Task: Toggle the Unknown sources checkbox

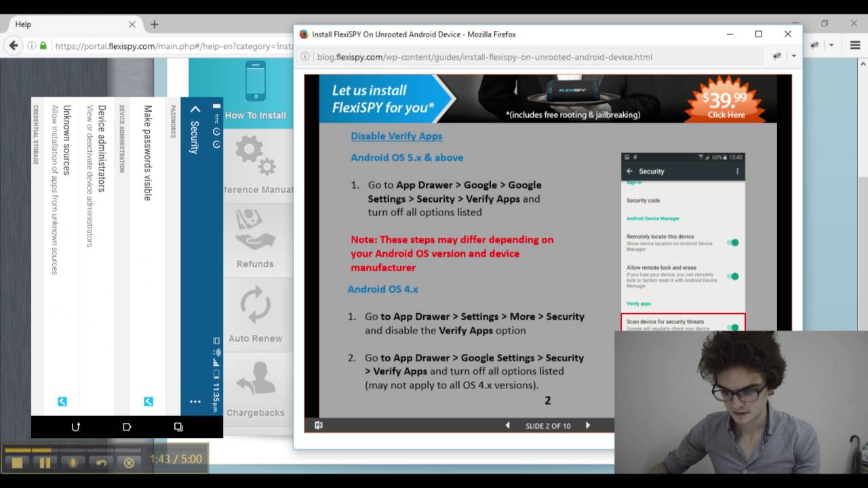Action: 62,401
